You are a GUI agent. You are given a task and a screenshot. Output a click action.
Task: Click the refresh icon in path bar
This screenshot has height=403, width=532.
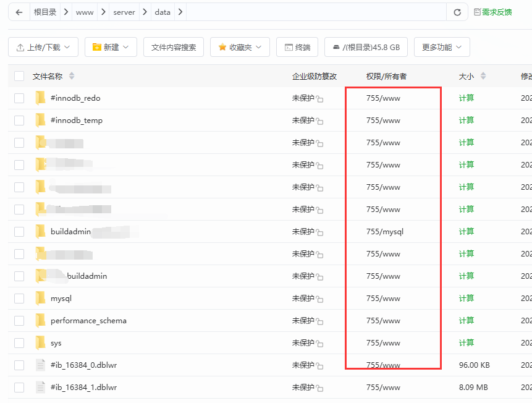(457, 12)
